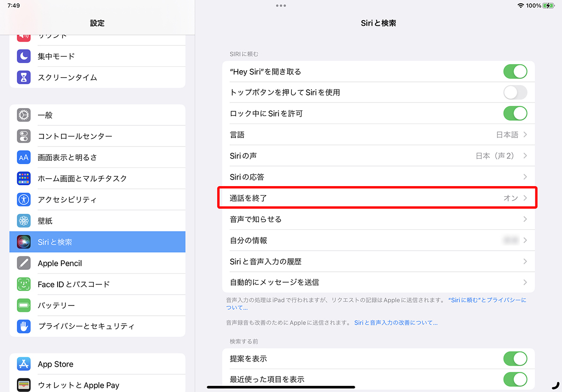Tap the Focus mode moon icon
Image resolution: width=562 pixels, height=392 pixels.
pos(24,56)
